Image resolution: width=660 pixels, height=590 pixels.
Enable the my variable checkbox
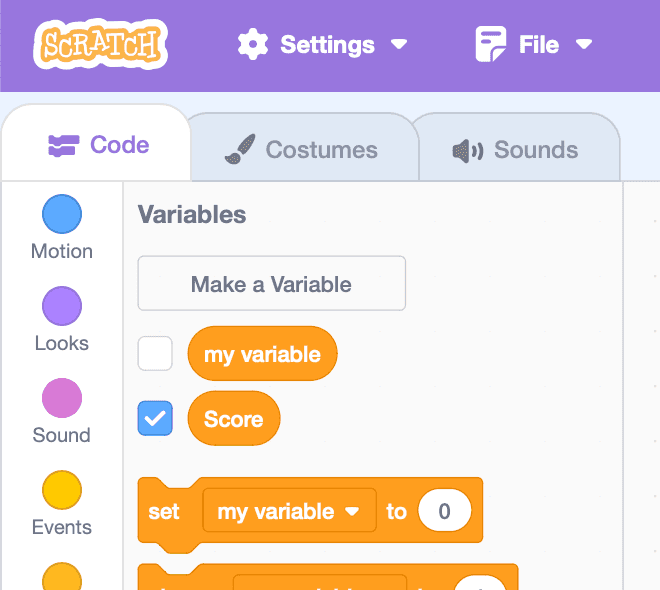(155, 354)
